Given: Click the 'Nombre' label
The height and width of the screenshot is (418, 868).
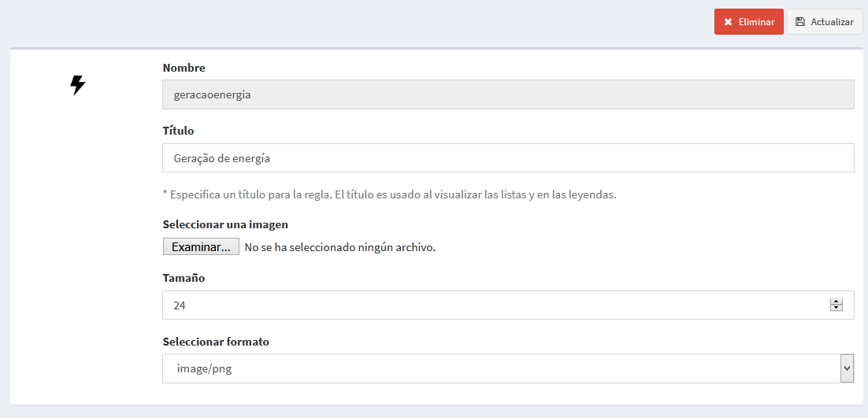Looking at the screenshot, I should pos(184,68).
